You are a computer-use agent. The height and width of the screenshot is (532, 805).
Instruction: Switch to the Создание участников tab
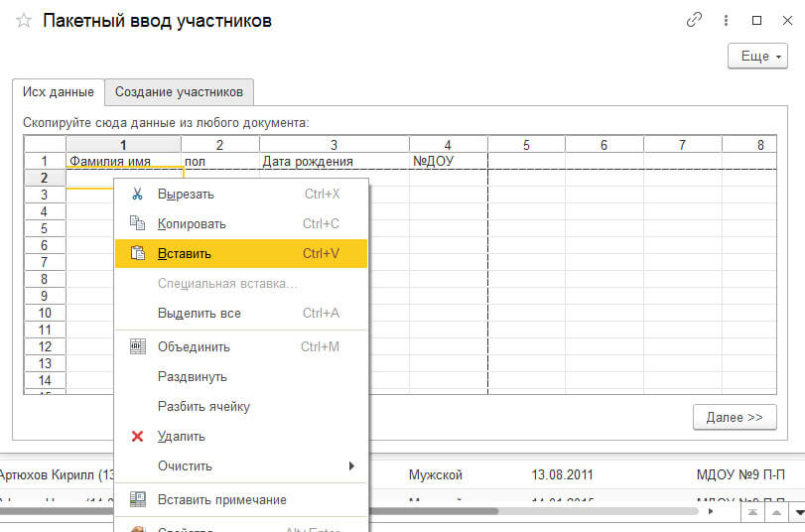[x=179, y=91]
